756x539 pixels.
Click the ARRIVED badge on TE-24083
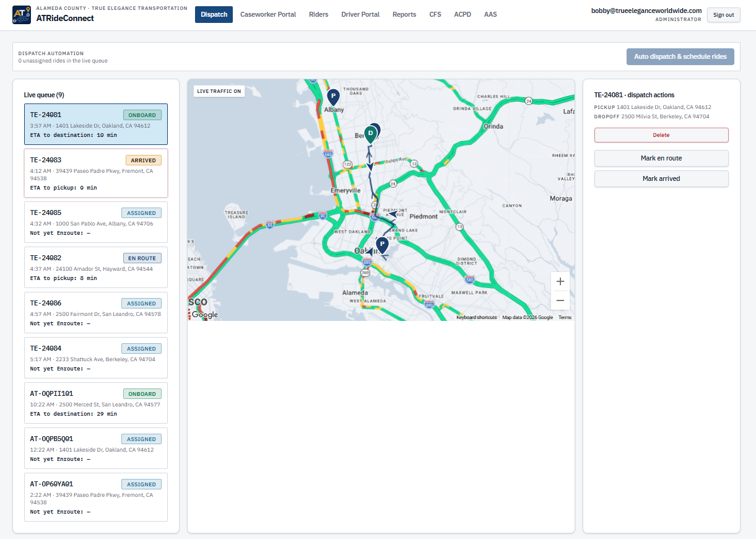[143, 160]
